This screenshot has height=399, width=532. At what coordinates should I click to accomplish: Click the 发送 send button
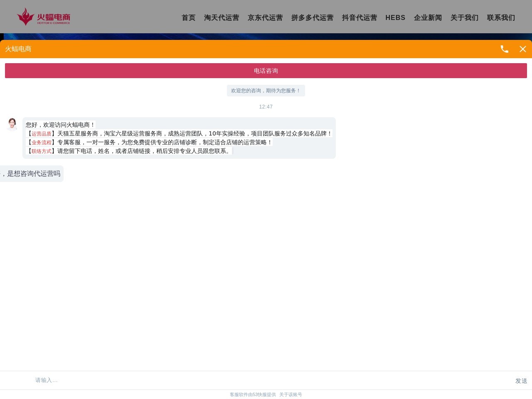click(521, 381)
